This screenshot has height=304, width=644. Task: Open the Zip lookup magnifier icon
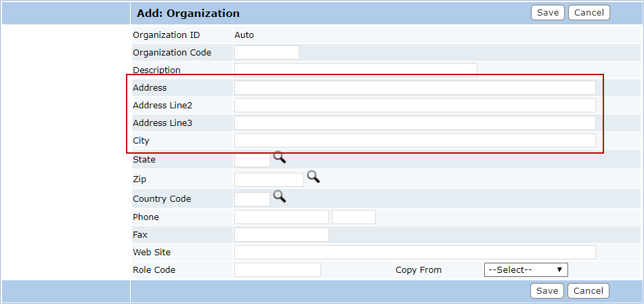pyautogui.click(x=314, y=177)
